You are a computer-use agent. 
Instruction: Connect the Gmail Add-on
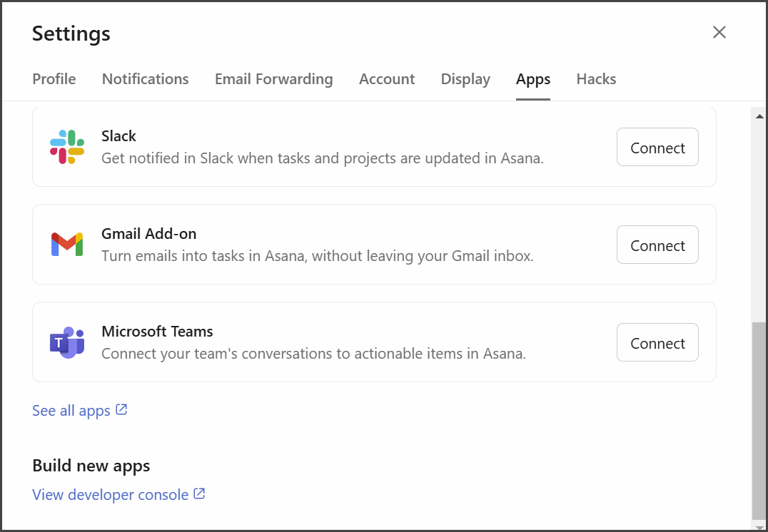coord(657,245)
